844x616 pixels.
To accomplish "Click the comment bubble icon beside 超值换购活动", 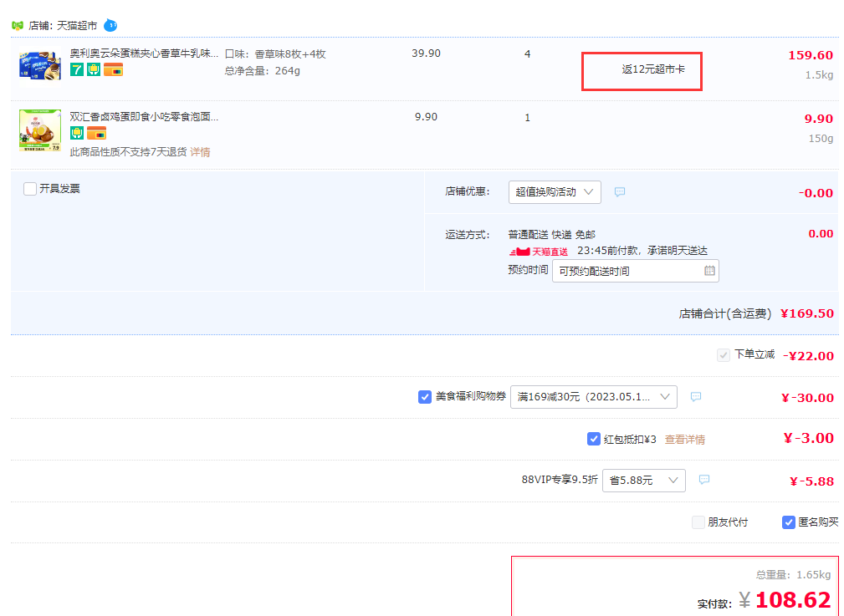I will 620,192.
